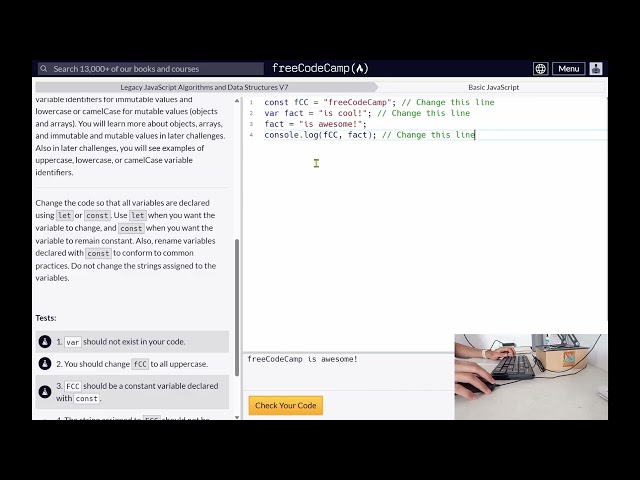Click the 'Tests:' heading
The width and height of the screenshot is (640, 480).
(46, 318)
